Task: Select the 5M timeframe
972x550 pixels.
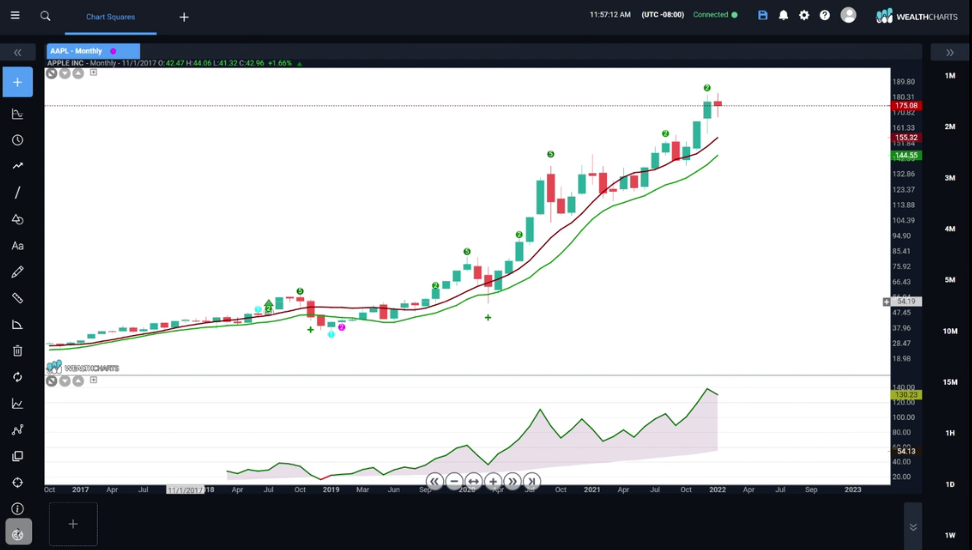Action: (950, 280)
